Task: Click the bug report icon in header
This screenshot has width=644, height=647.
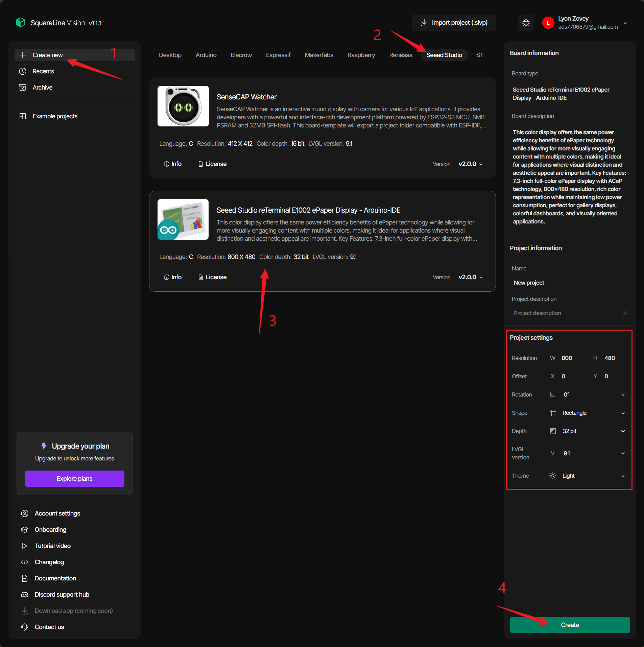Action: tap(526, 23)
